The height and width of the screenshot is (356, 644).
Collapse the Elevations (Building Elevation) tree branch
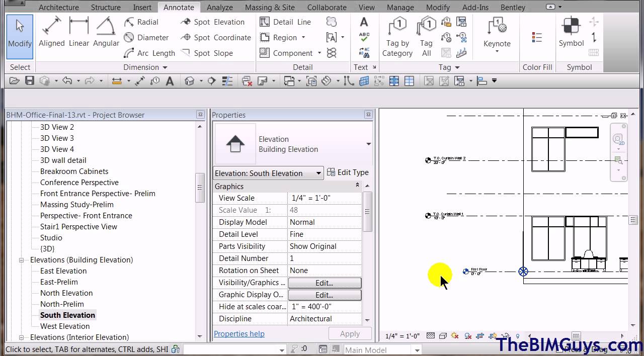pyautogui.click(x=21, y=260)
